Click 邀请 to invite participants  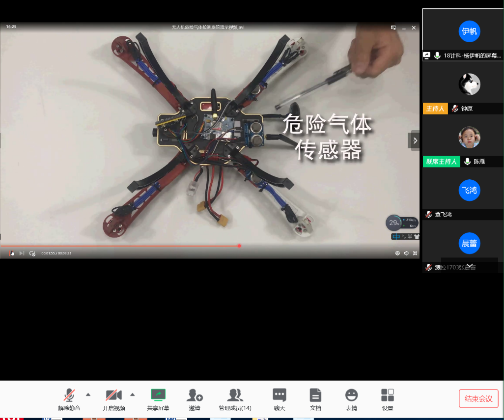click(x=195, y=399)
